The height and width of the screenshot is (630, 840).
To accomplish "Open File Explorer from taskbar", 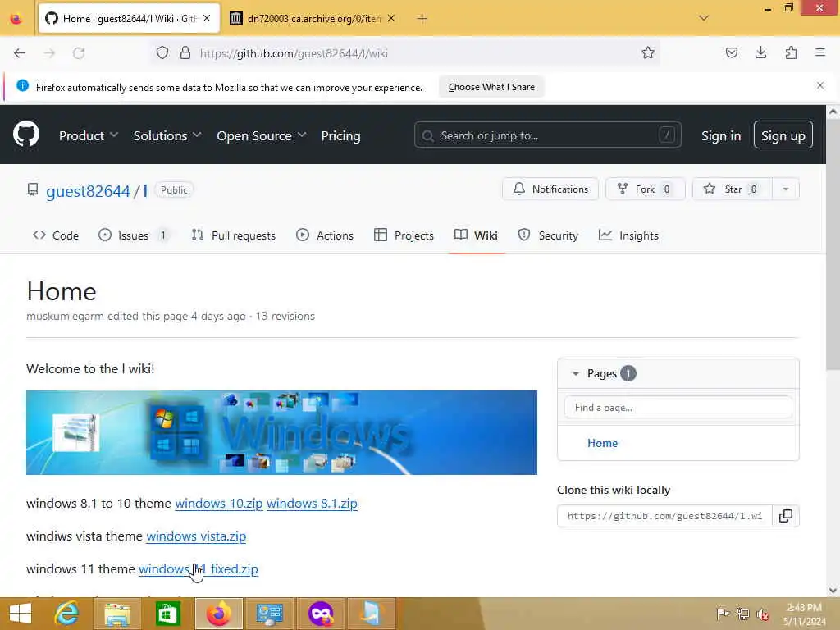I will pos(116,614).
